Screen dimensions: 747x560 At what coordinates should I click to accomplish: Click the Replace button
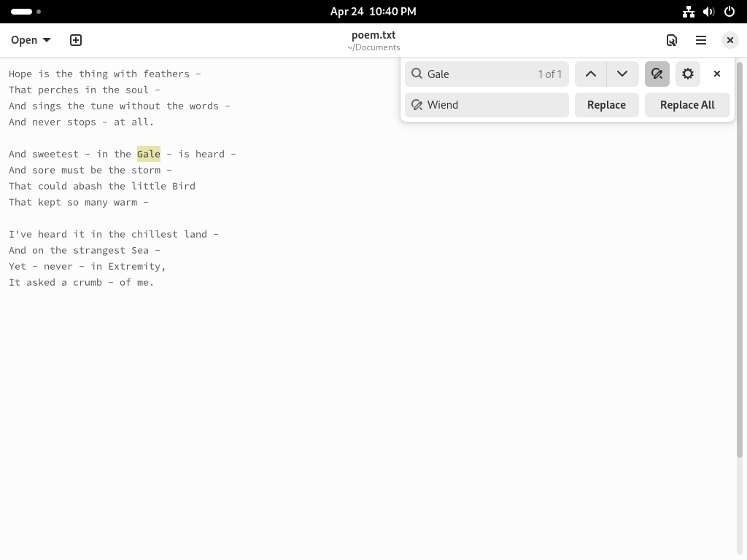[x=606, y=105]
